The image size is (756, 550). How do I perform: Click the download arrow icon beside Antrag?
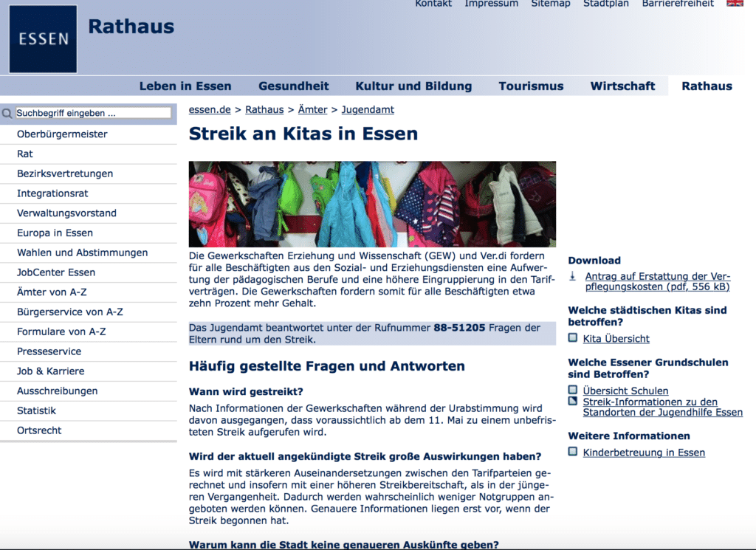(572, 277)
